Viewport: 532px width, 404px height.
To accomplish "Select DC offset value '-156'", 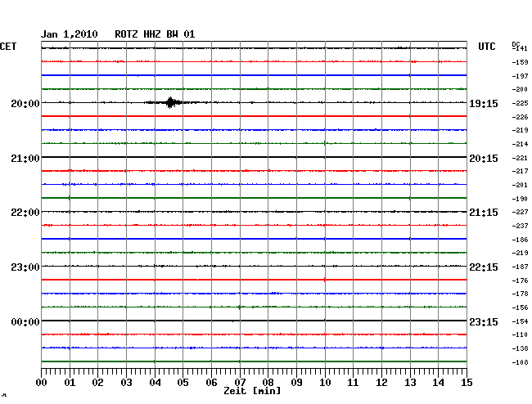I will point(520,307).
